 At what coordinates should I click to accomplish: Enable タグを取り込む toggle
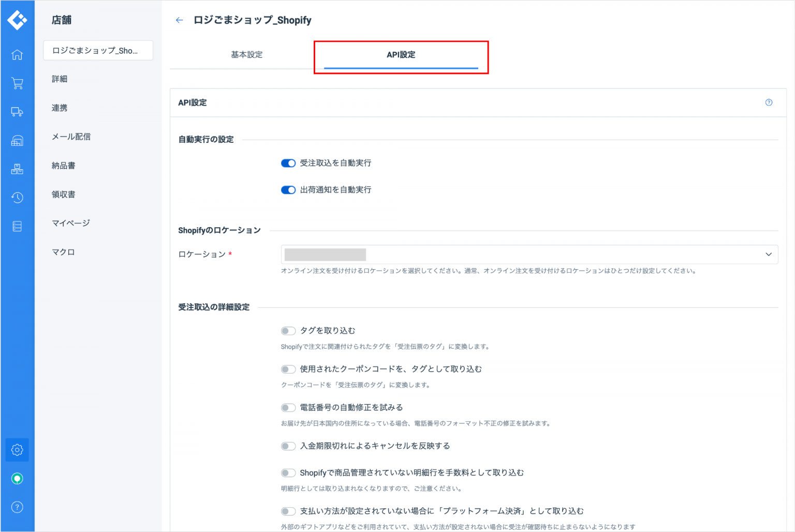(x=288, y=331)
